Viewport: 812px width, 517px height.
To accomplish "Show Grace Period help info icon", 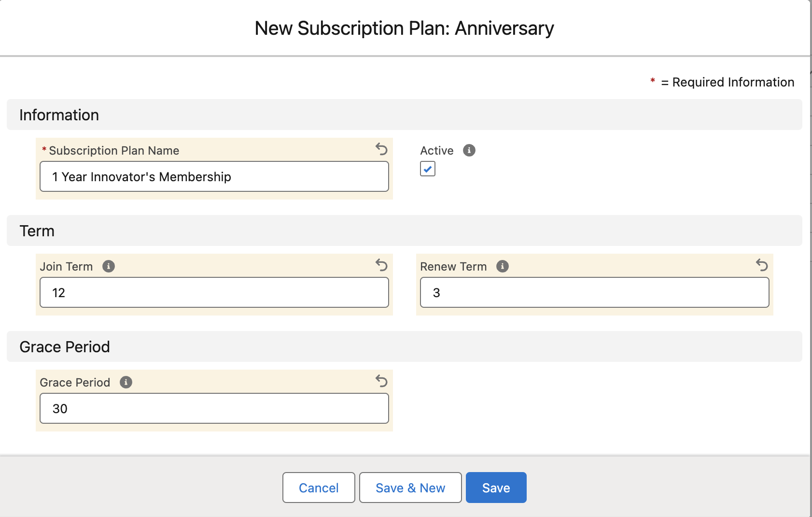I will (x=126, y=382).
